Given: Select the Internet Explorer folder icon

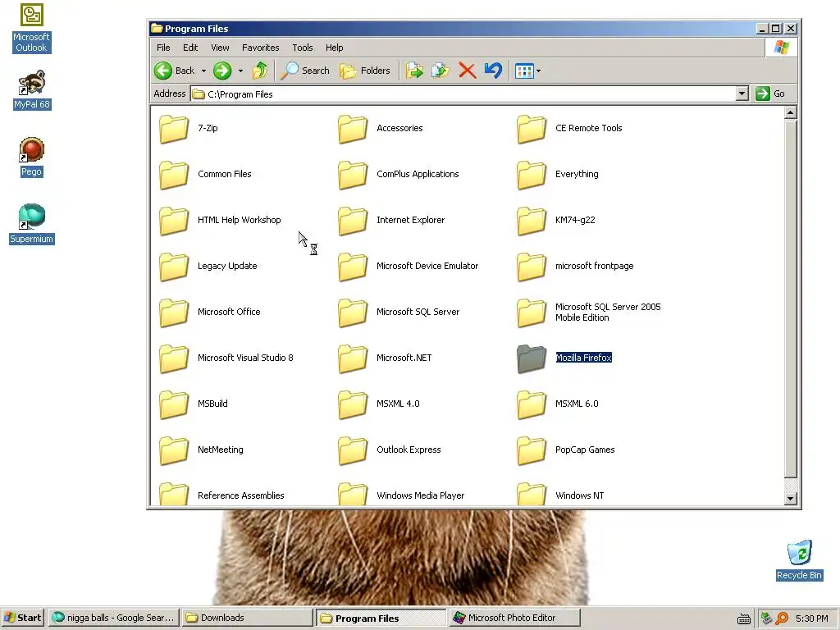Looking at the screenshot, I should [353, 221].
